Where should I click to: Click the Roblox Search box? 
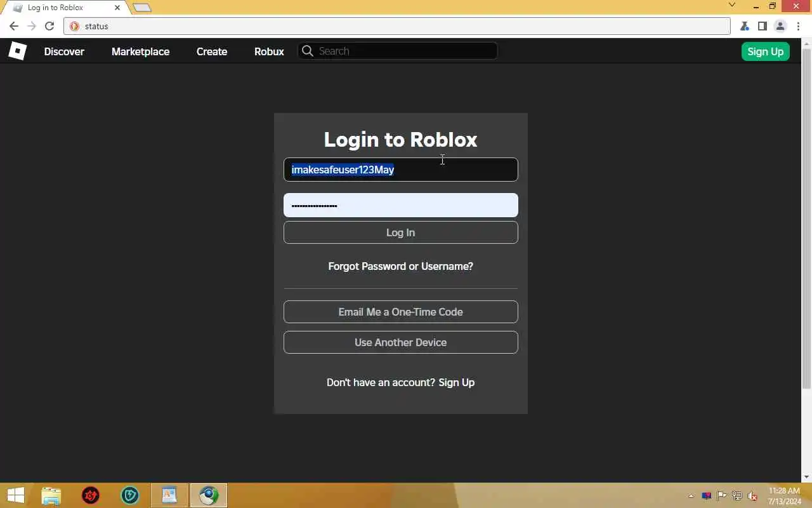[398, 51]
